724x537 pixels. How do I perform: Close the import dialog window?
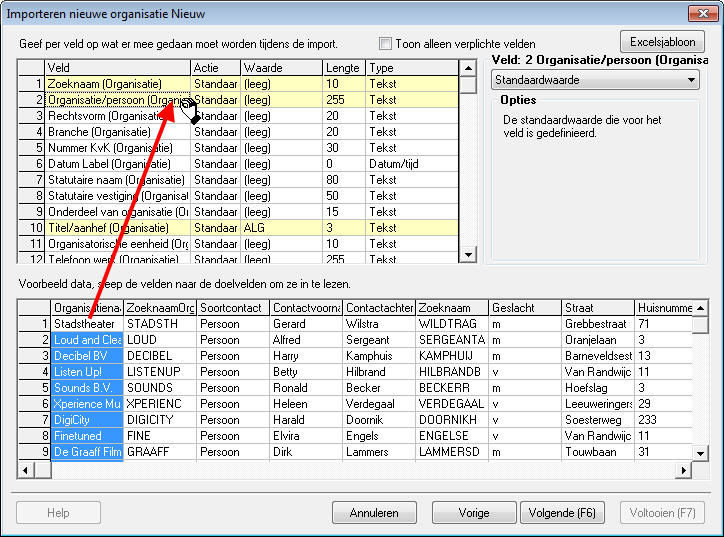[x=703, y=13]
